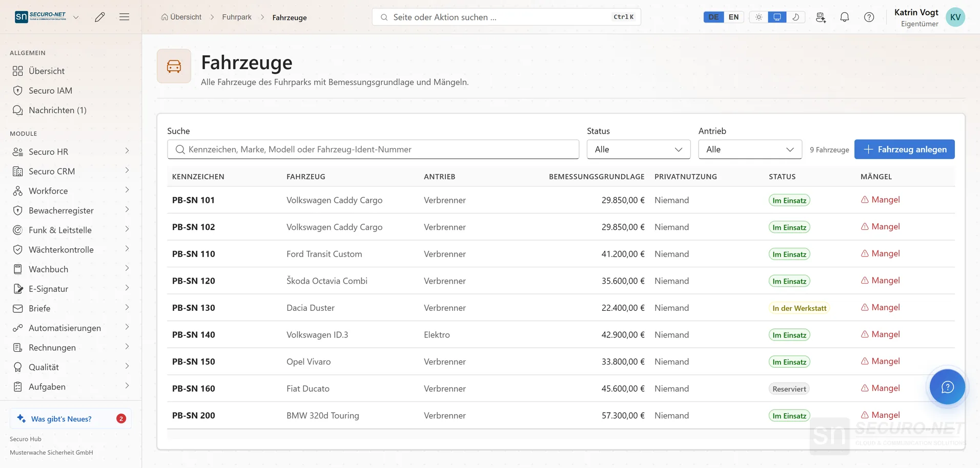This screenshot has height=468, width=980.
Task: Select the light theme sun icon
Action: (759, 17)
